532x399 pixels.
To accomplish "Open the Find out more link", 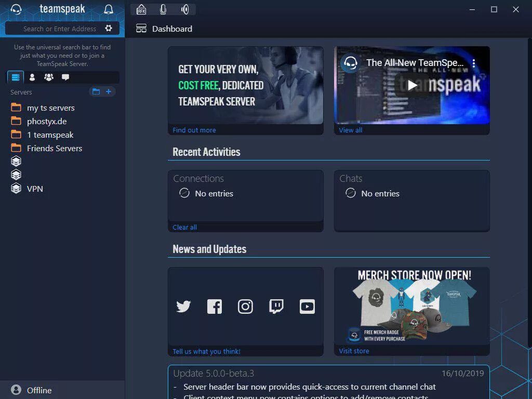I will click(x=194, y=130).
